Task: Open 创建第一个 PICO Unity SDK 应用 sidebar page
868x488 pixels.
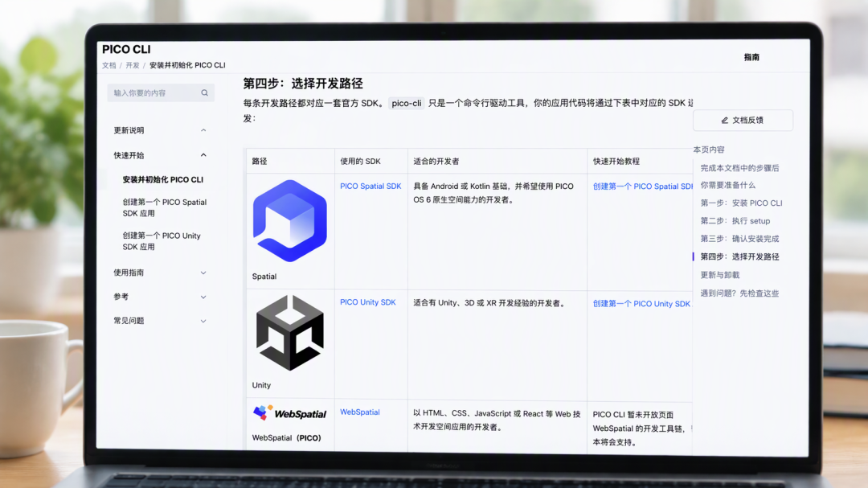Action: coord(162,241)
